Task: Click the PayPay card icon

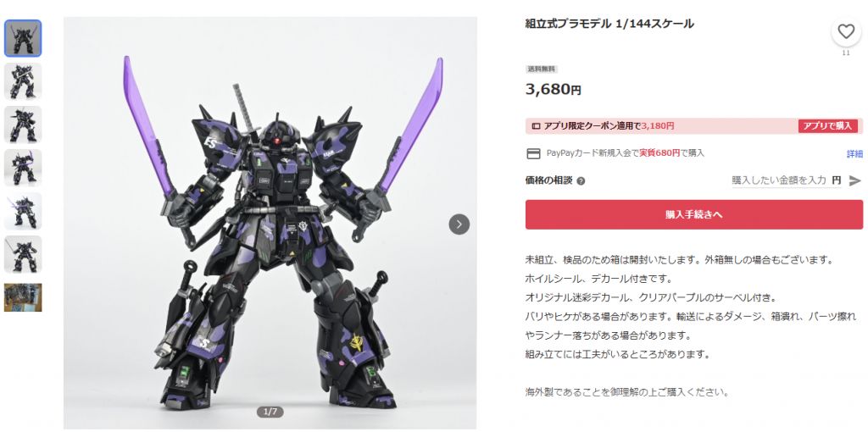Action: pyautogui.click(x=533, y=154)
